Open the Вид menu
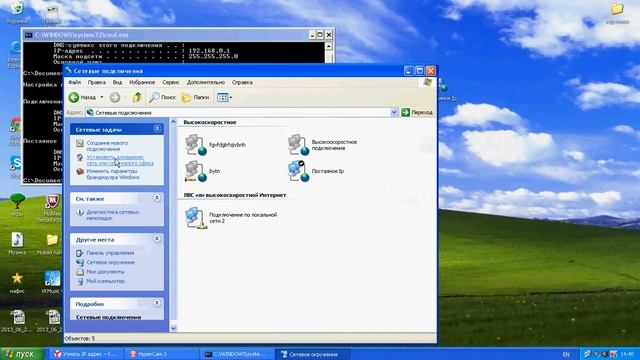640x360 pixels. tap(117, 82)
